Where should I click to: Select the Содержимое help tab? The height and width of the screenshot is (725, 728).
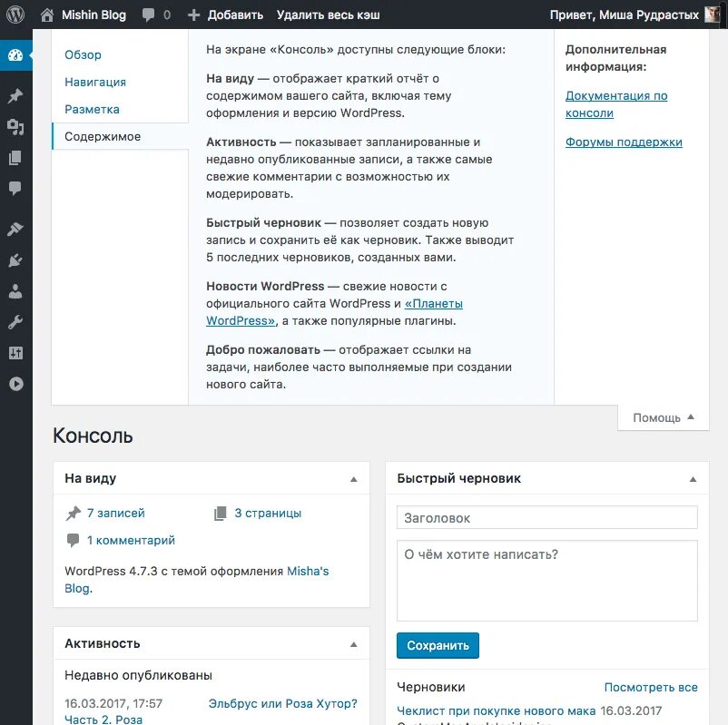coord(120,136)
